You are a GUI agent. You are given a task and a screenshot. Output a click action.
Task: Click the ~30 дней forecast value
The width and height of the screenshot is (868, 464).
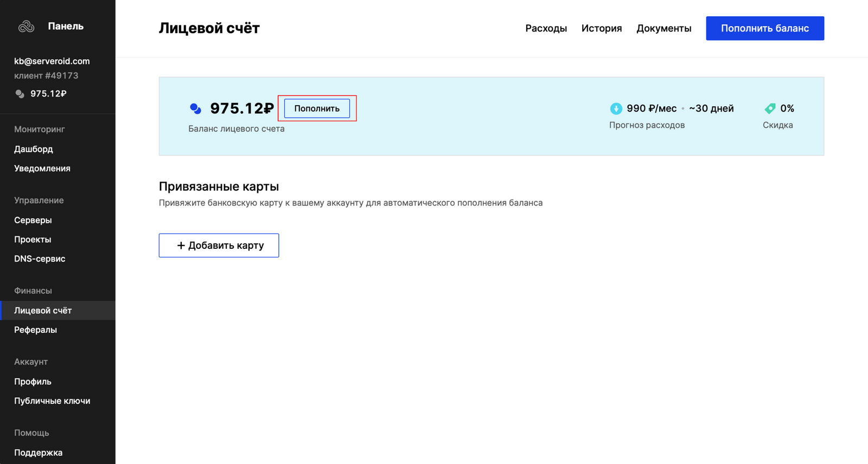tap(711, 108)
